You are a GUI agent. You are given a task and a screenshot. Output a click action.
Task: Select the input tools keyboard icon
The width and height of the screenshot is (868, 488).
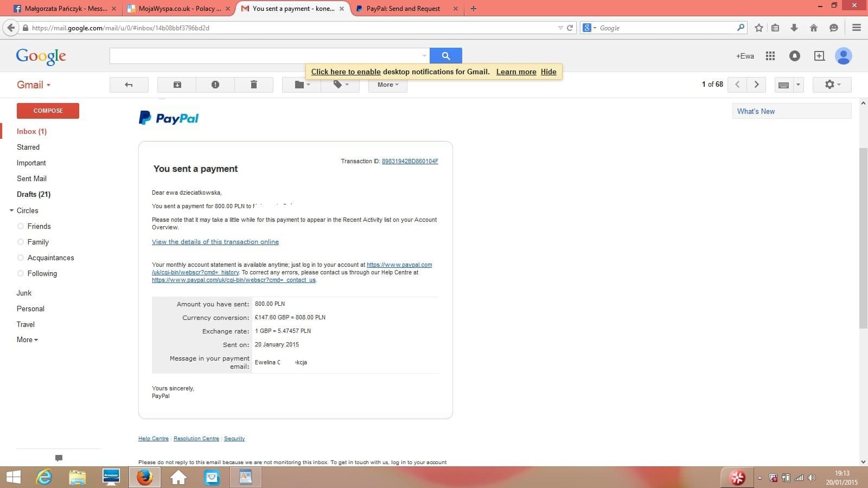(x=783, y=85)
